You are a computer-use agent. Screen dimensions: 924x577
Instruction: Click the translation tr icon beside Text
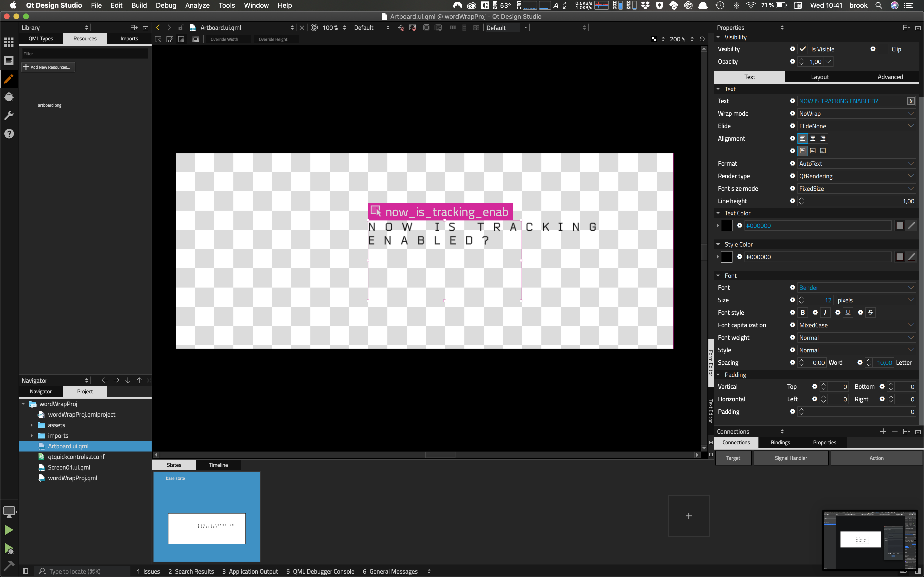tap(911, 101)
